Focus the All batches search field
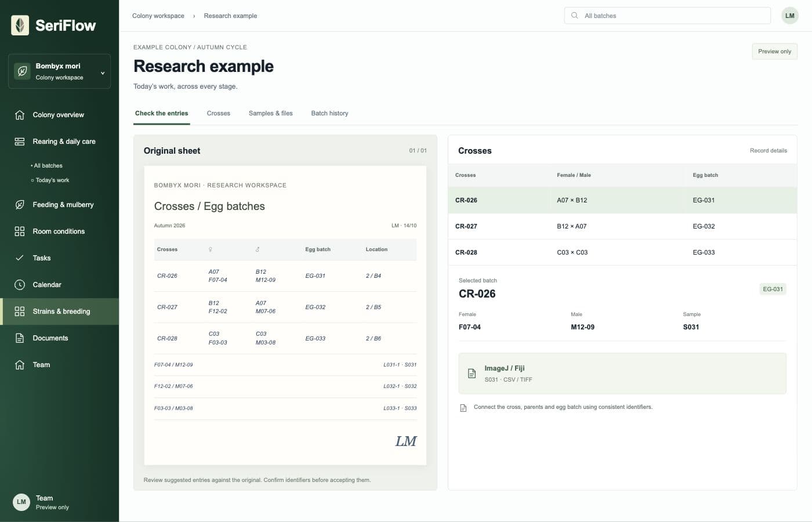Image resolution: width=812 pixels, height=522 pixels. pos(667,16)
